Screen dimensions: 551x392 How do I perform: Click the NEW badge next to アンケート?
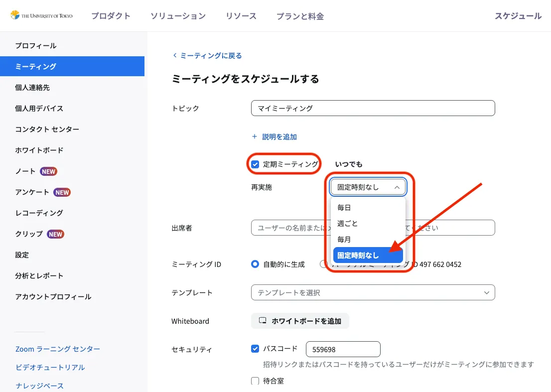[62, 192]
